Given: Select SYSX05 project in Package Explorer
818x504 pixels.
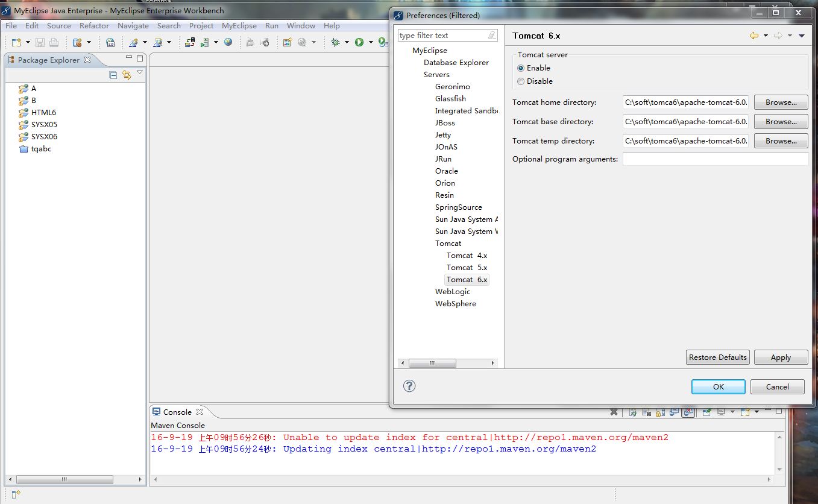Looking at the screenshot, I should point(44,124).
